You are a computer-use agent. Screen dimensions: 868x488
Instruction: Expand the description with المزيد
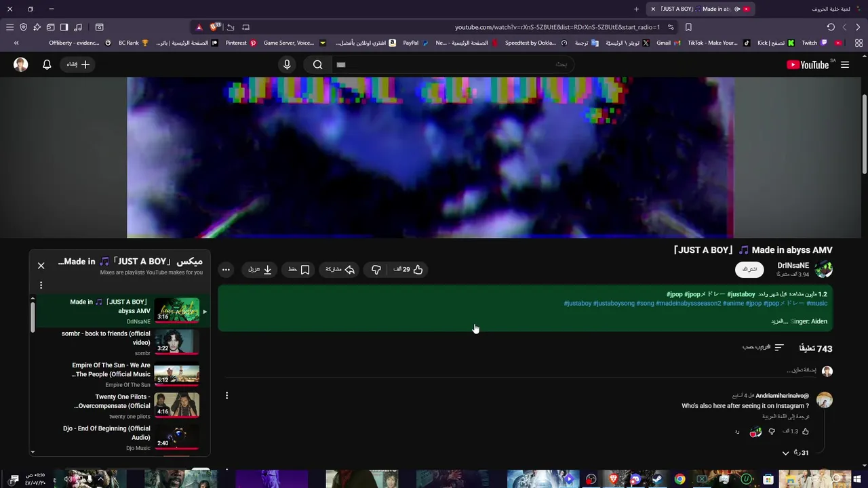click(778, 321)
